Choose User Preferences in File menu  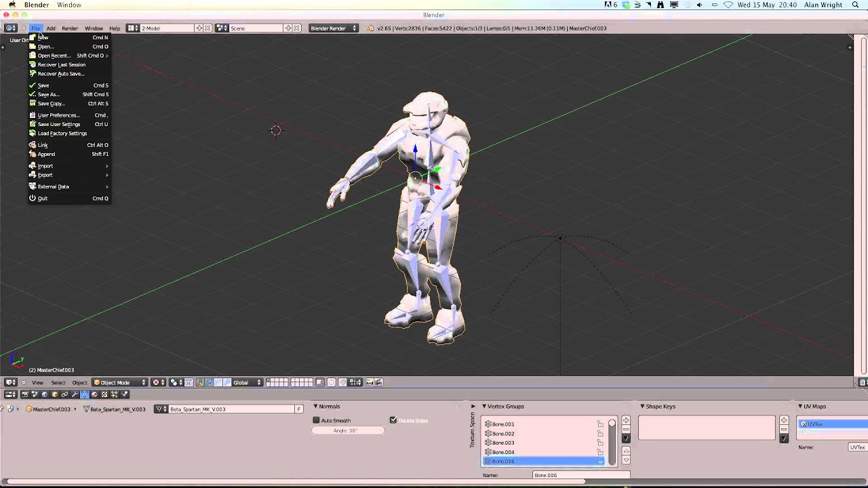click(69, 115)
